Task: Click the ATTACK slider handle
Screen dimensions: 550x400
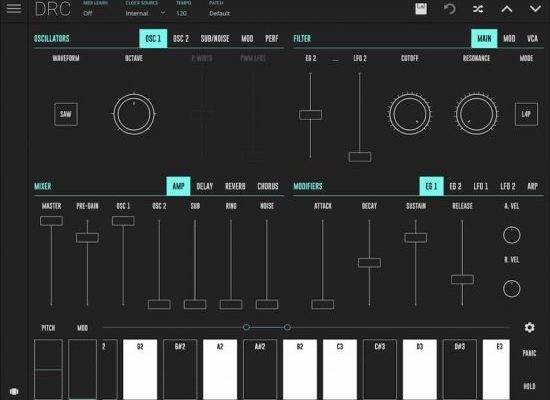Action: [x=323, y=304]
